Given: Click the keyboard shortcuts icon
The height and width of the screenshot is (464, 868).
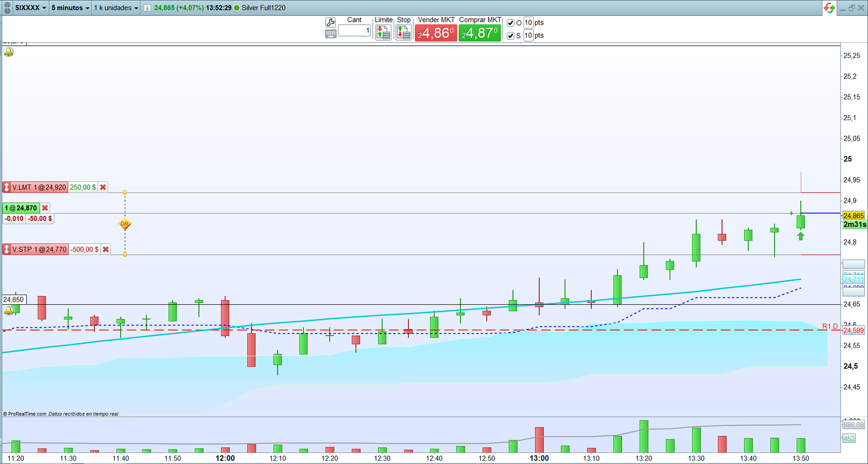Looking at the screenshot, I should [330, 33].
